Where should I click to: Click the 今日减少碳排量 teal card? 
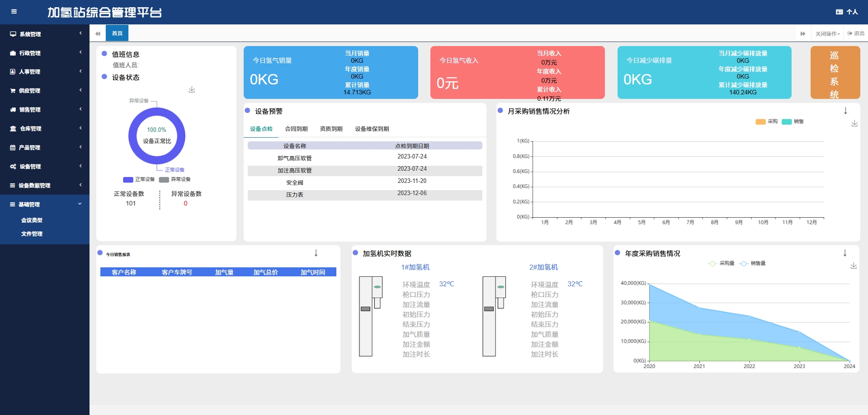point(704,73)
